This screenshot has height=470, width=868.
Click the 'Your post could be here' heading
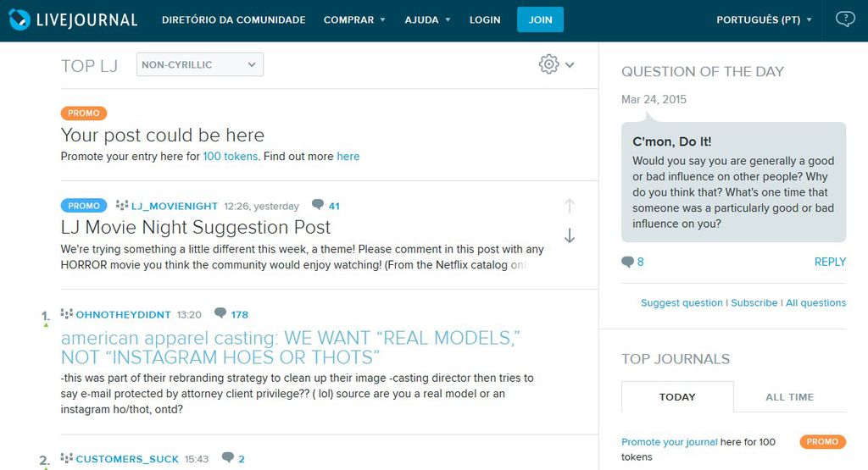point(163,135)
